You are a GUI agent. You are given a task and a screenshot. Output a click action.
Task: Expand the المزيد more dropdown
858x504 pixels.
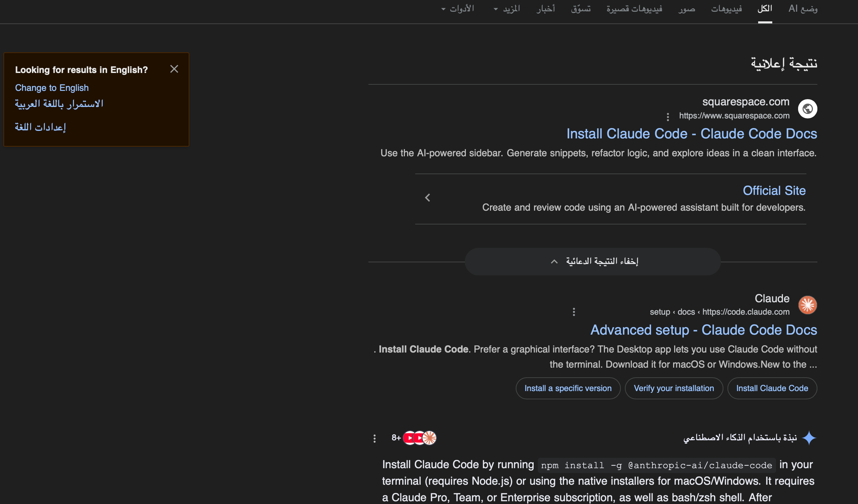tap(507, 9)
